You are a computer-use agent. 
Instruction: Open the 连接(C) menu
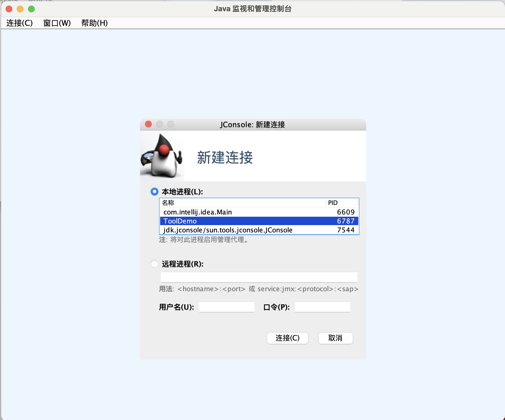[x=20, y=23]
